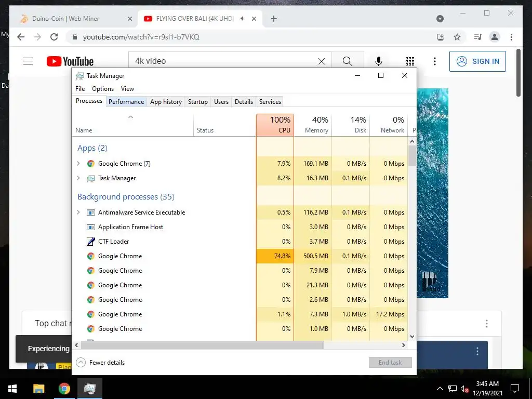This screenshot has width=532, height=399.
Task: Mute the tab via the speaker icon
Action: pos(243,19)
